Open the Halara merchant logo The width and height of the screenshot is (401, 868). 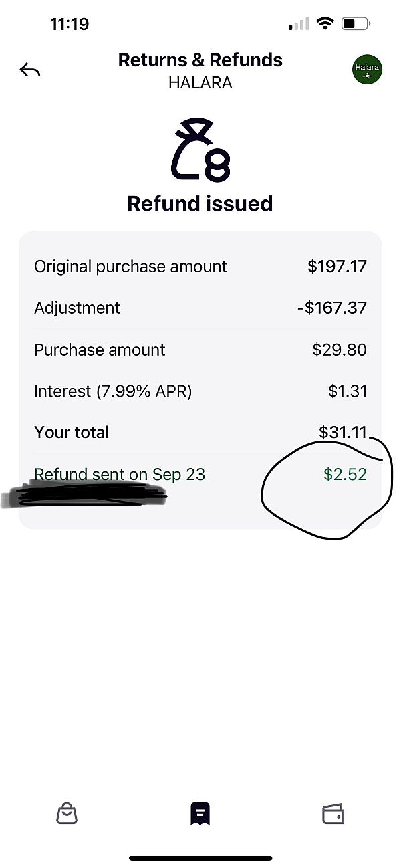click(x=366, y=70)
